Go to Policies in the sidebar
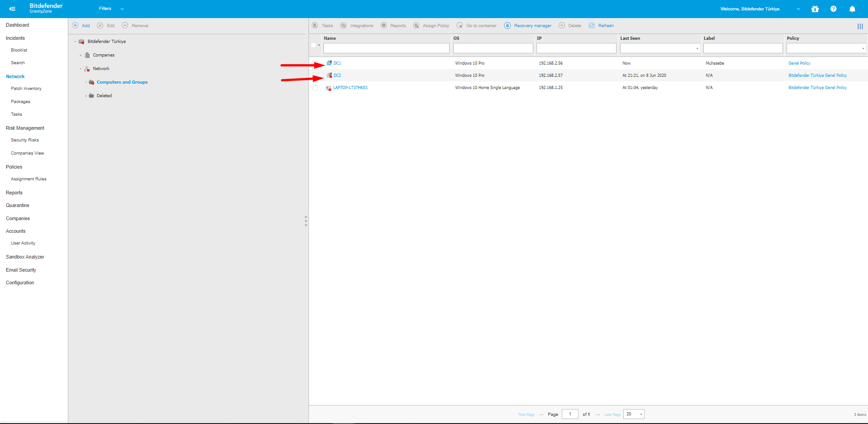 tap(14, 167)
